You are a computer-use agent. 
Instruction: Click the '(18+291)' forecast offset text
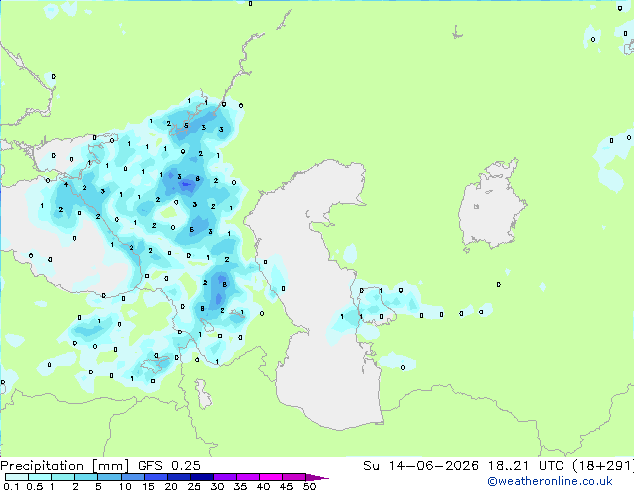click(x=603, y=466)
